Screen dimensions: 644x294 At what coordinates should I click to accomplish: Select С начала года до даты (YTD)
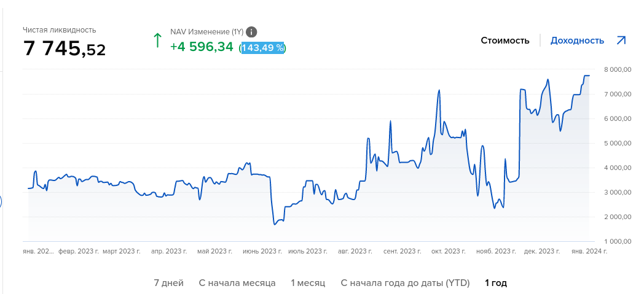[x=406, y=283]
